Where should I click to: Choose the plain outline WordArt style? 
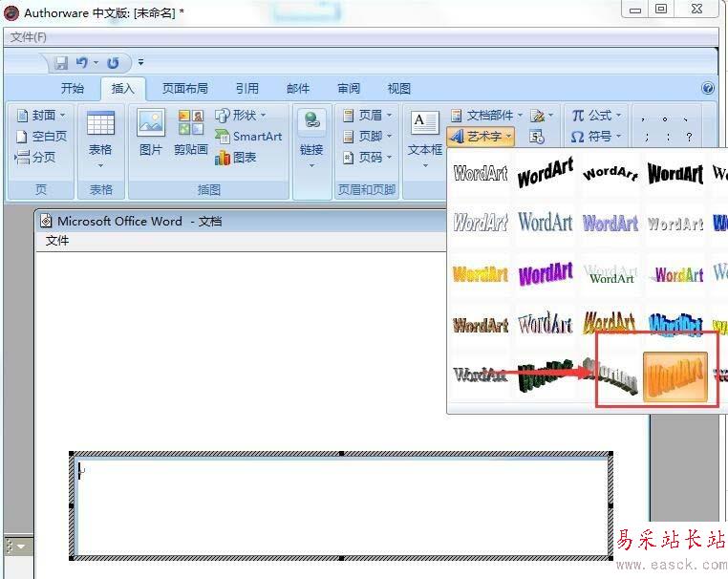[481, 173]
